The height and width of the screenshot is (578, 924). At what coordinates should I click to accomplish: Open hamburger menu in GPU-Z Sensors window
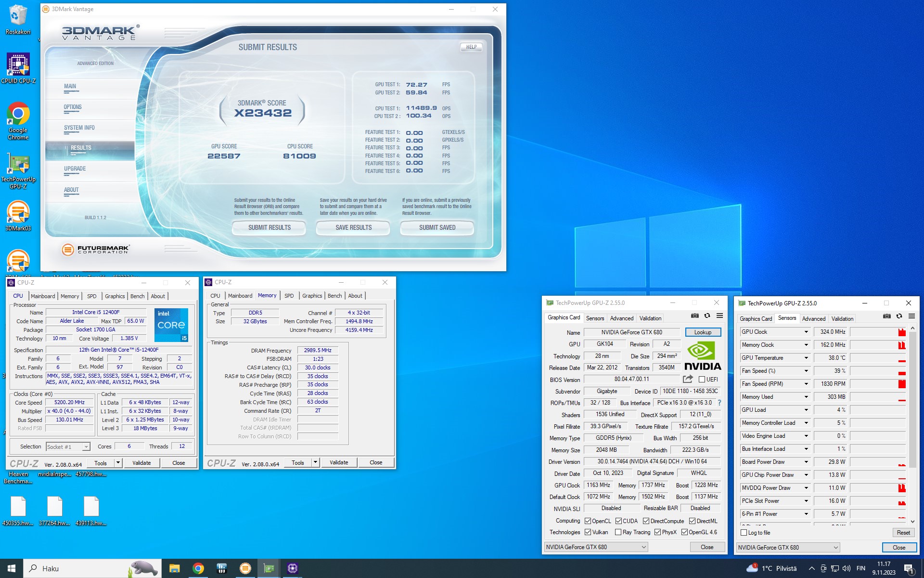point(911,316)
